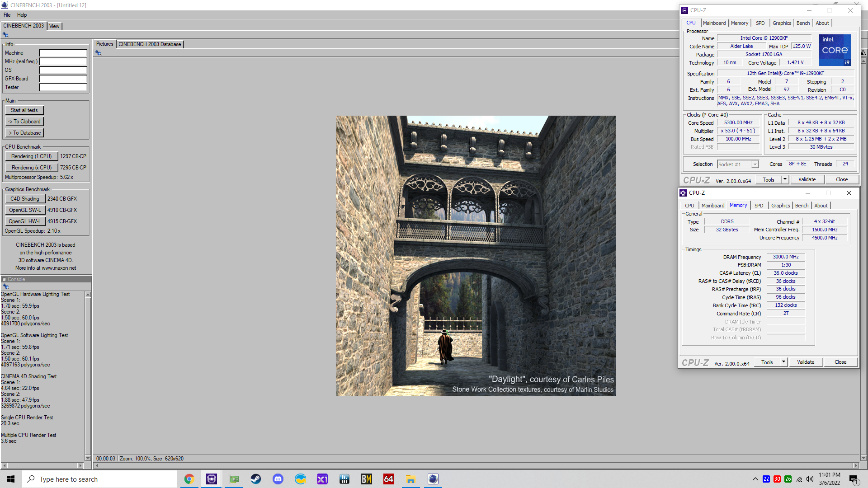Click the Wi-Fi network tray icon
868x488 pixels.
(x=799, y=479)
